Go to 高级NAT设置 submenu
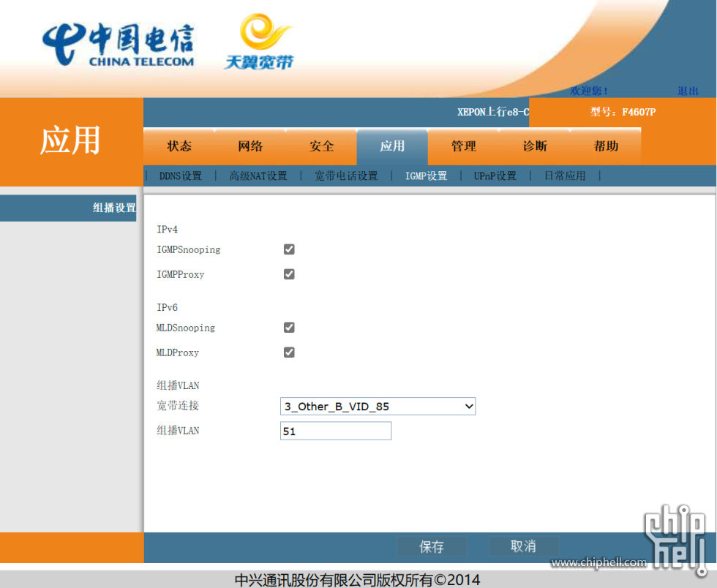This screenshot has height=588, width=717. point(258,176)
